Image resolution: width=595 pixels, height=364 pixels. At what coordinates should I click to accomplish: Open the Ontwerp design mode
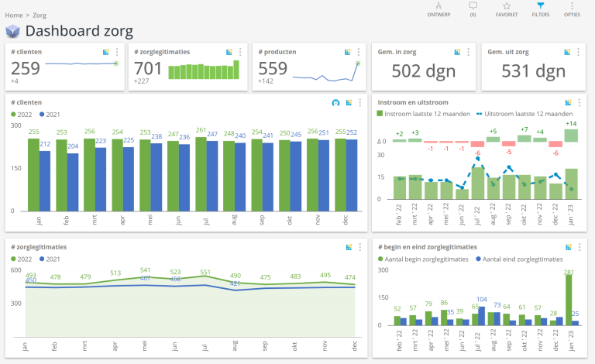coord(439,9)
